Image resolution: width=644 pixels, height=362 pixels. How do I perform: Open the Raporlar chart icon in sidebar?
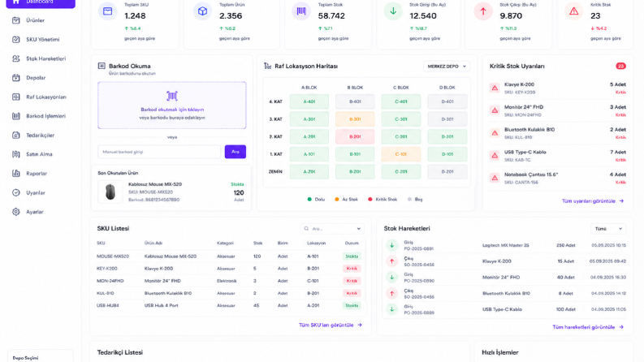tap(16, 173)
